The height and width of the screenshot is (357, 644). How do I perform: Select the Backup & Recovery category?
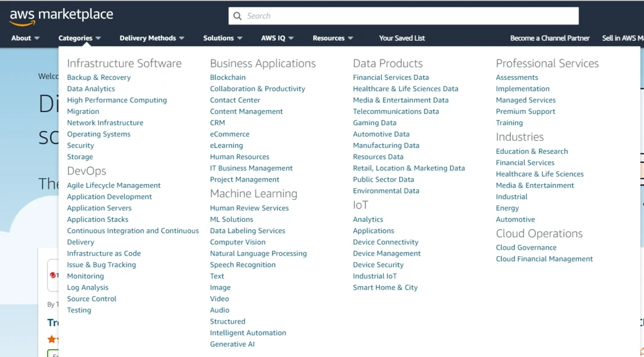tap(98, 77)
